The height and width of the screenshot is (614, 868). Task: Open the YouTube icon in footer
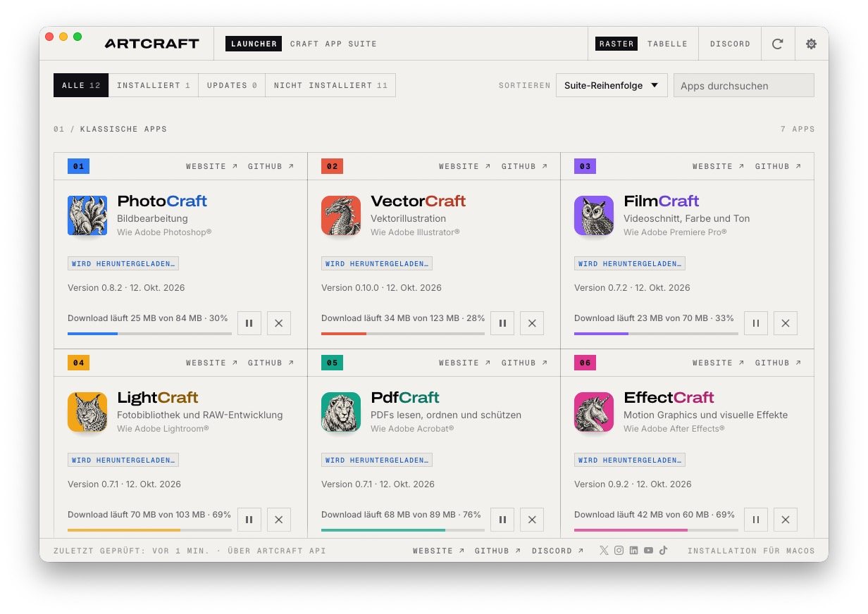[x=648, y=551]
